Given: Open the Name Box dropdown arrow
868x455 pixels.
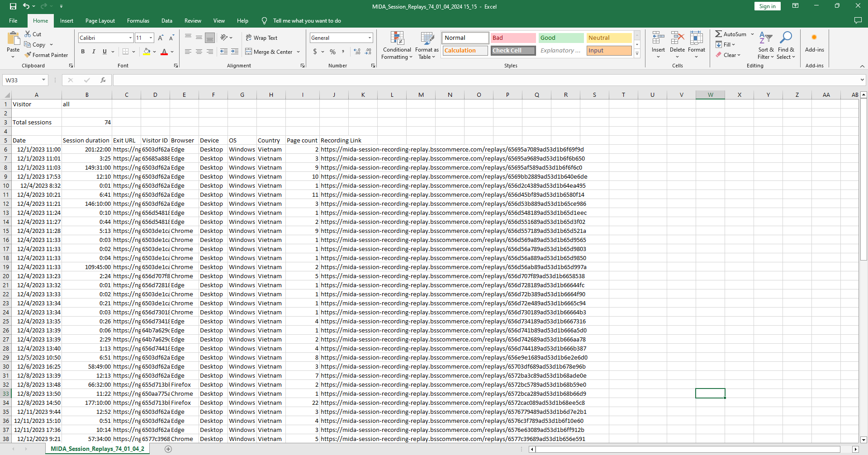Looking at the screenshot, I should 43,80.
